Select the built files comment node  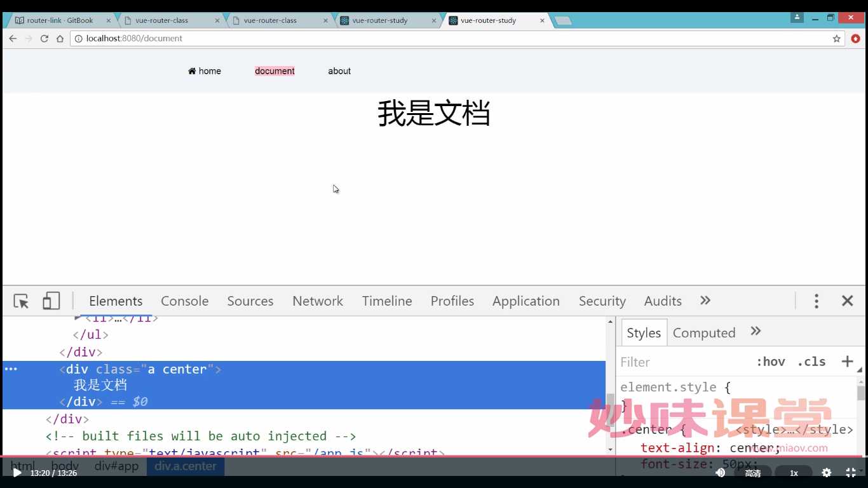201,437
